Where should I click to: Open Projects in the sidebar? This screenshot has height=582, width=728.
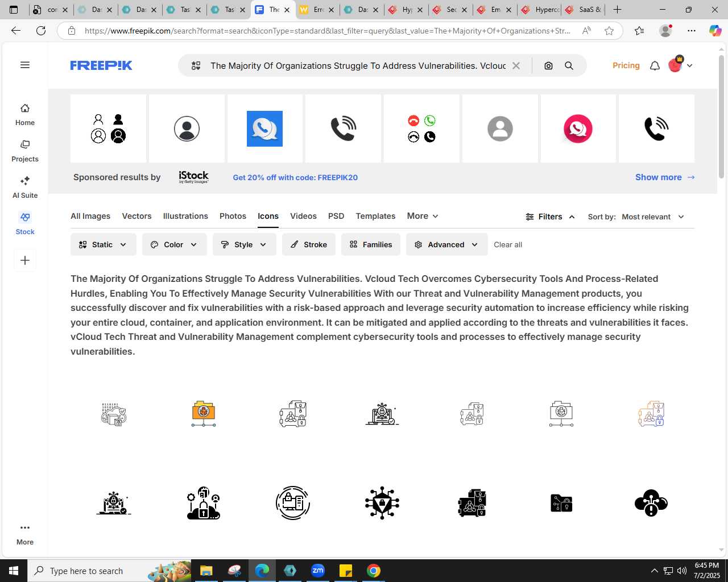pyautogui.click(x=25, y=151)
